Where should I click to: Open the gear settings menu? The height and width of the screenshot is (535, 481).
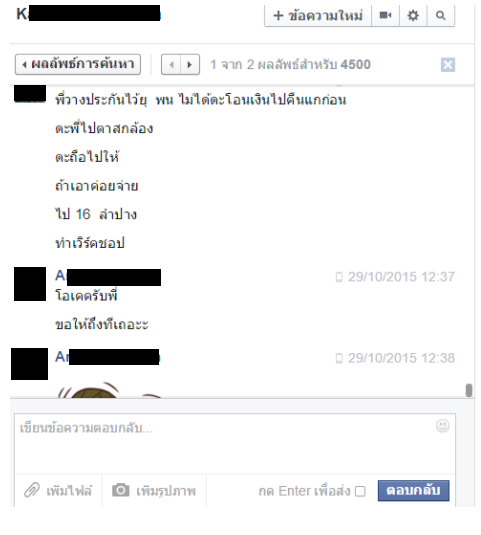(x=413, y=15)
